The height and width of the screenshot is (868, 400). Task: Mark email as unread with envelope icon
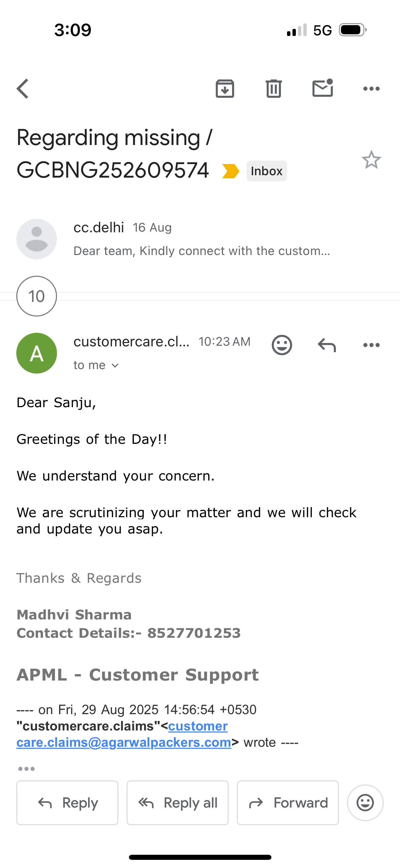323,88
